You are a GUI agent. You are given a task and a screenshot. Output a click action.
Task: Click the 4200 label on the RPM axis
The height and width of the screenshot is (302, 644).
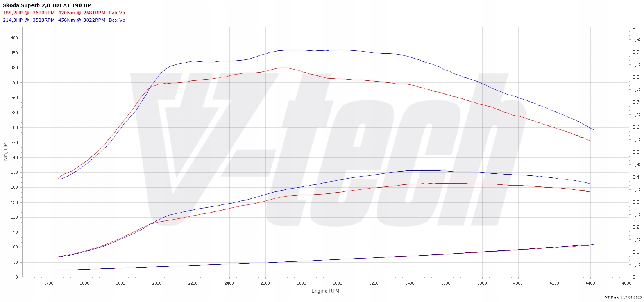[x=554, y=283]
